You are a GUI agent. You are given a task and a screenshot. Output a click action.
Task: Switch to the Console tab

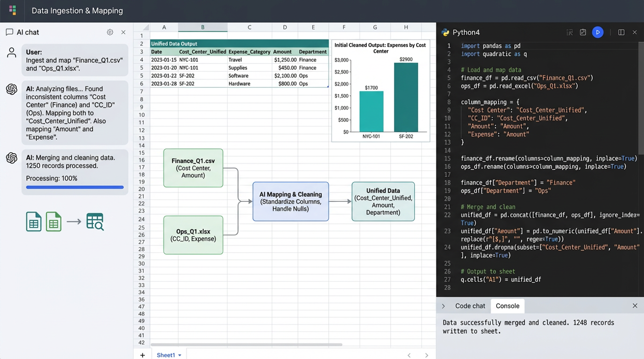507,306
